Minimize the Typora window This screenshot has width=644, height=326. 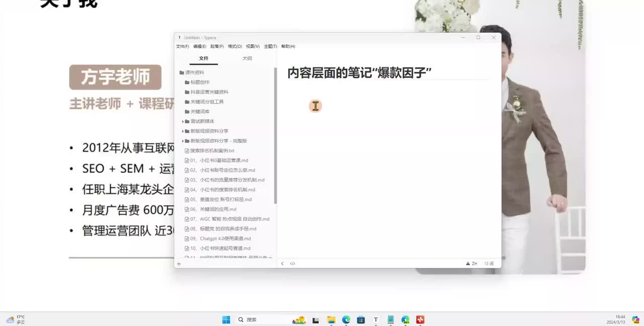click(x=463, y=37)
